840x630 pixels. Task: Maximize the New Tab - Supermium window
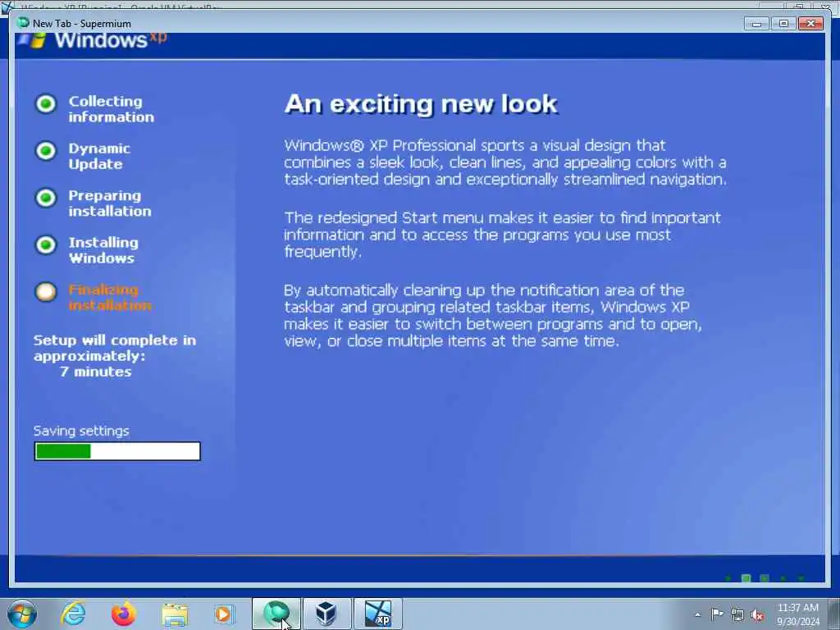point(783,24)
